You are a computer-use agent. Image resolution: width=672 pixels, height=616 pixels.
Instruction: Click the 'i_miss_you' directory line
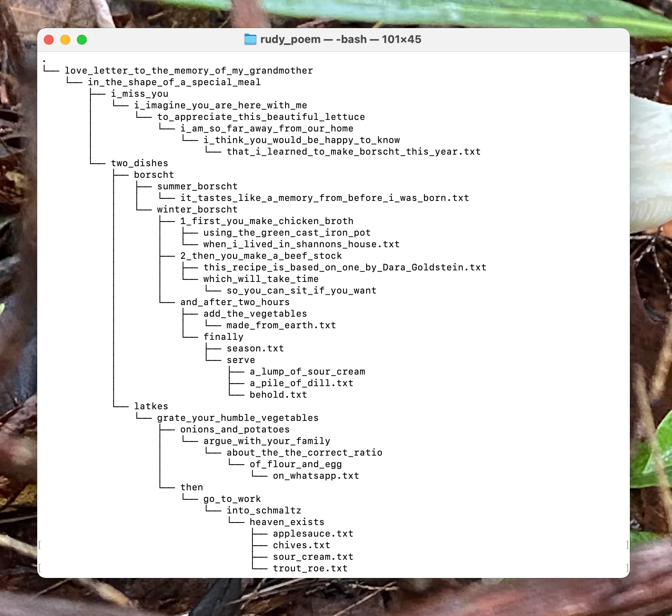pyautogui.click(x=140, y=94)
